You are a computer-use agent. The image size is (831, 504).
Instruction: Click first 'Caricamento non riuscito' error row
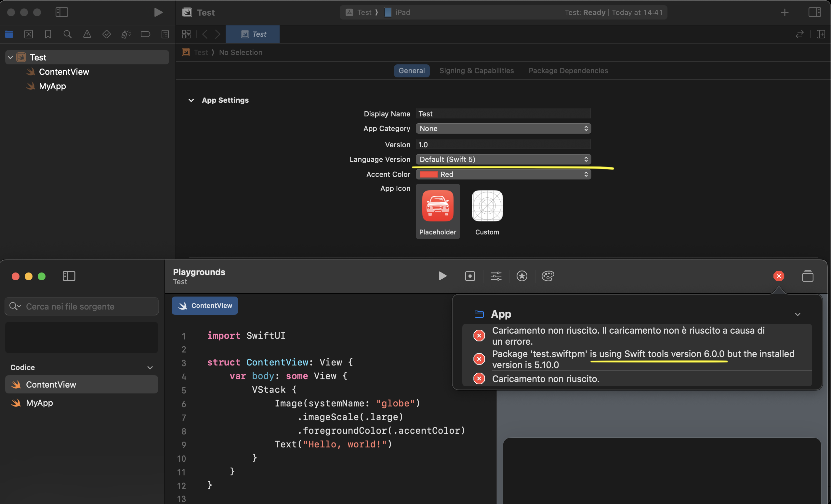point(637,336)
